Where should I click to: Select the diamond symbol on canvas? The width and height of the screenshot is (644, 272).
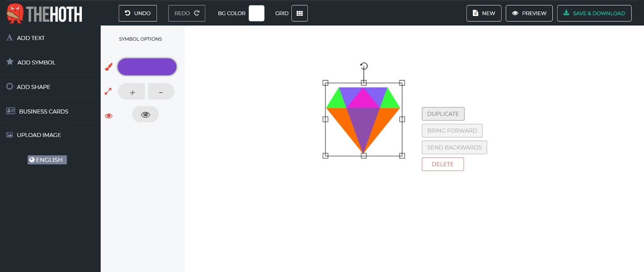tap(363, 120)
